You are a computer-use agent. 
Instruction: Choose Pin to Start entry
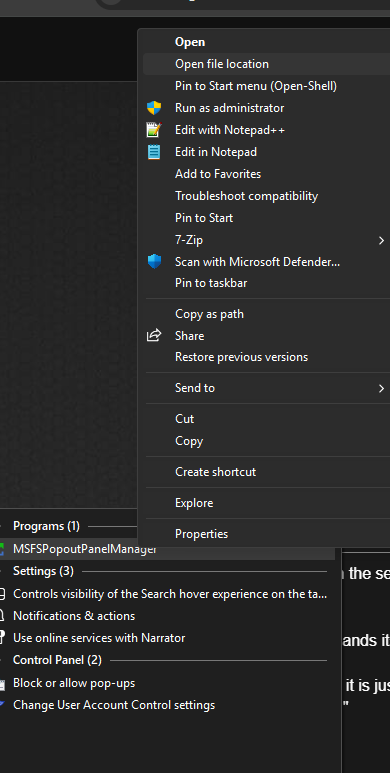pyautogui.click(x=204, y=218)
